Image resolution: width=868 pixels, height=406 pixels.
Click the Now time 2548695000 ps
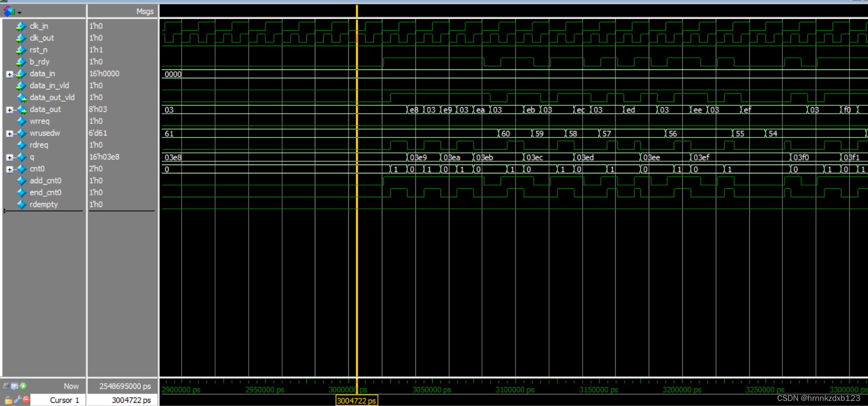click(125, 386)
